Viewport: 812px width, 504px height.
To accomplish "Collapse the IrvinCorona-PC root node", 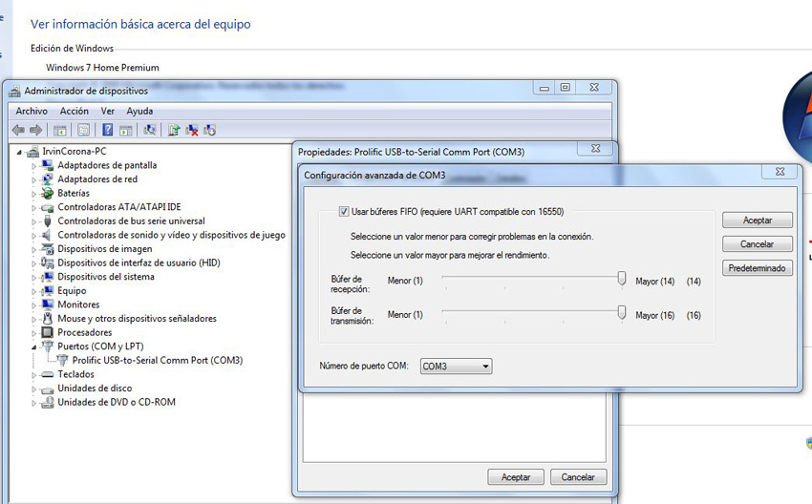I will click(x=19, y=152).
